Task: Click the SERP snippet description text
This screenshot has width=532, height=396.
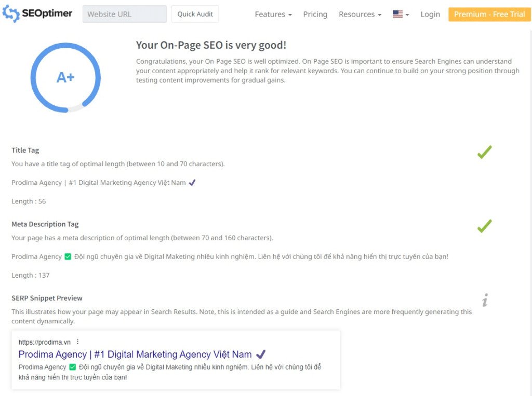Action: tap(170, 372)
